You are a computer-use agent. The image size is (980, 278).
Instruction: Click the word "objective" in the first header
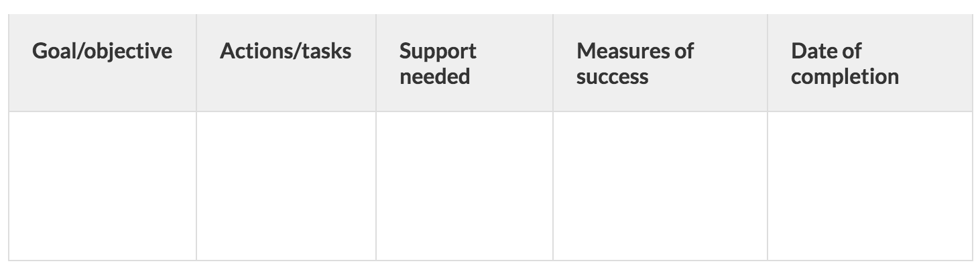(x=127, y=51)
